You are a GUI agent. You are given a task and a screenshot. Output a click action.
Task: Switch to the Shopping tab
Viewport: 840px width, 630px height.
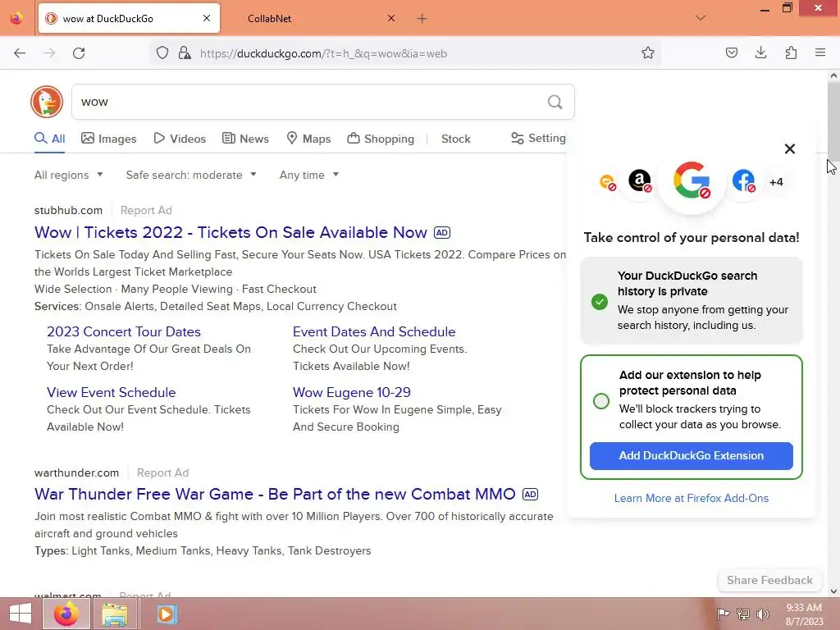(381, 139)
